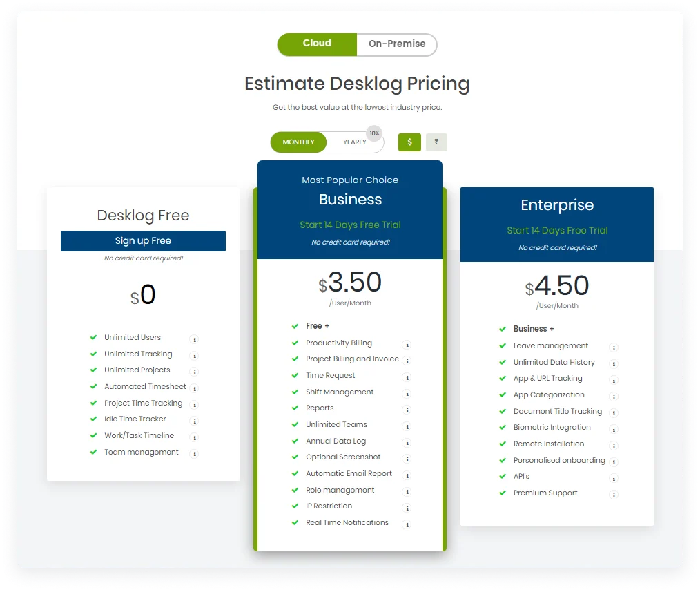700x590 pixels.
Task: Open info icon for Unlimited Users
Action: [194, 339]
